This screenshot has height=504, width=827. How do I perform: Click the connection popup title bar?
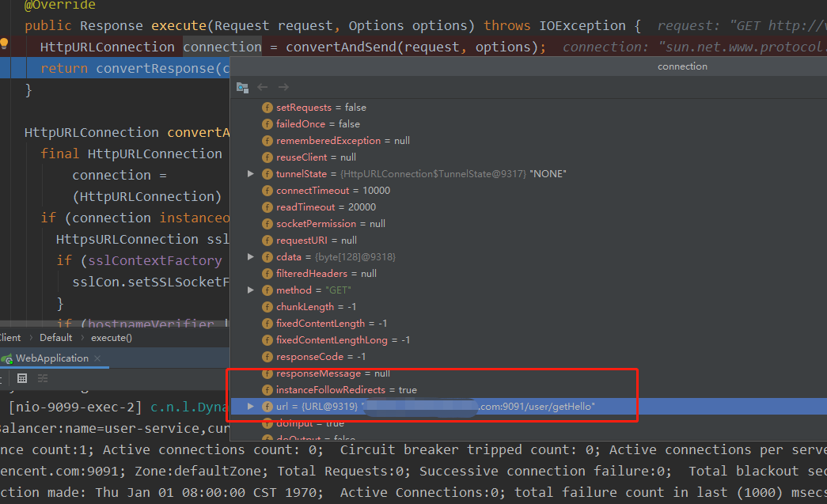[x=528, y=66]
